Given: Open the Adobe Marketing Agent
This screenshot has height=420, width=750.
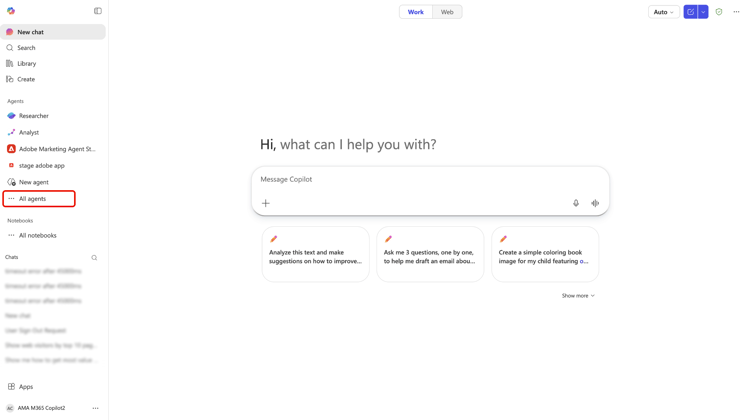Looking at the screenshot, I should coord(53,149).
